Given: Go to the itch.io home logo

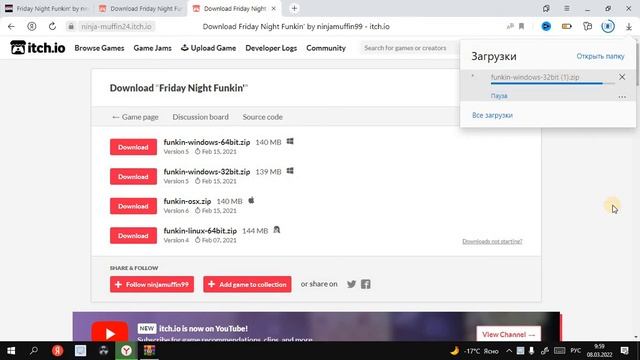Looking at the screenshot, I should tap(38, 48).
